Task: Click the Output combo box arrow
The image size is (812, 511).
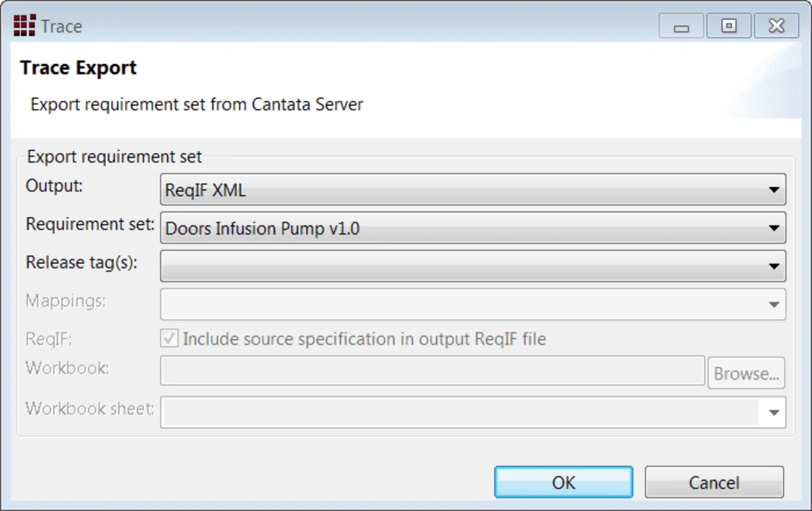Action: [773, 190]
